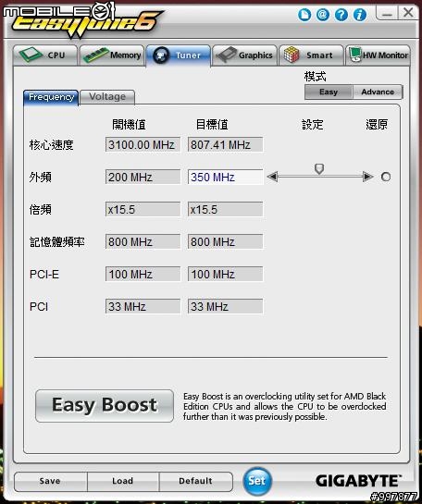
Task: Click the slider left arrow to decrease 外頻
Action: point(272,177)
